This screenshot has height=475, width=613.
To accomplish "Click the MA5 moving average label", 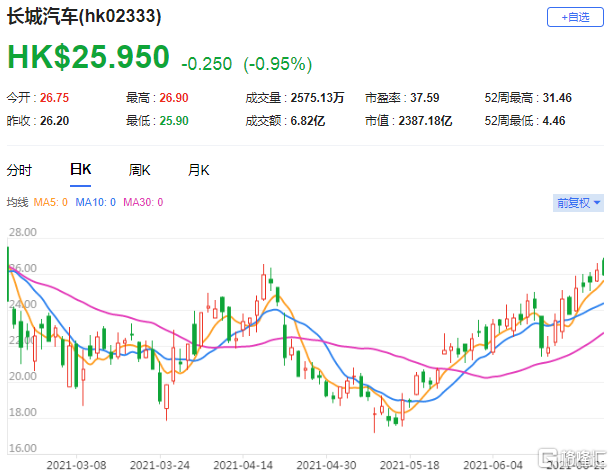I will (50, 203).
